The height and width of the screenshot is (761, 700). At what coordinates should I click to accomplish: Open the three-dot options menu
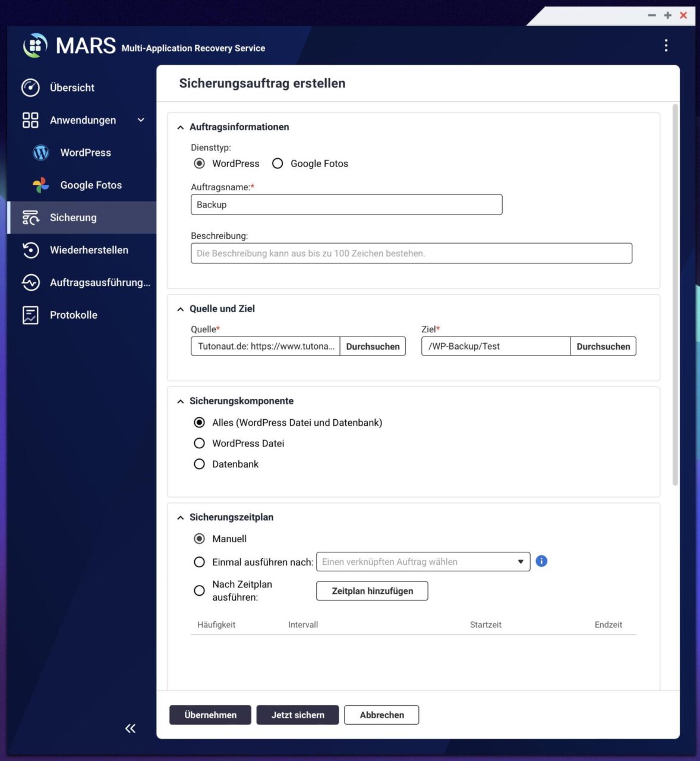point(666,46)
